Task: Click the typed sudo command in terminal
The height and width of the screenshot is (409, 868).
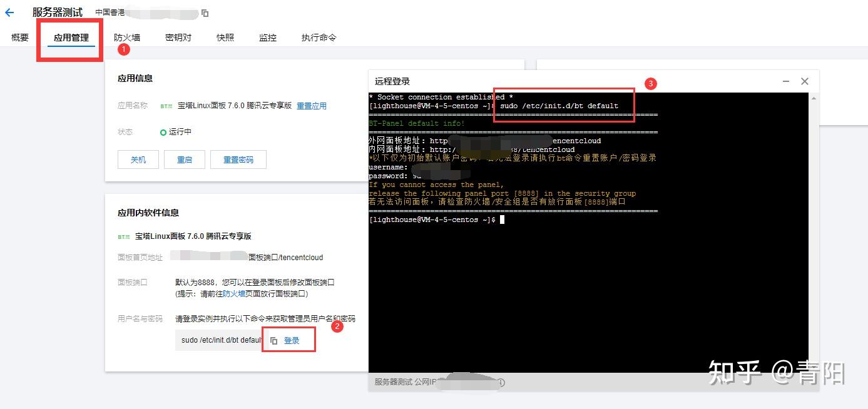Action: coord(559,106)
